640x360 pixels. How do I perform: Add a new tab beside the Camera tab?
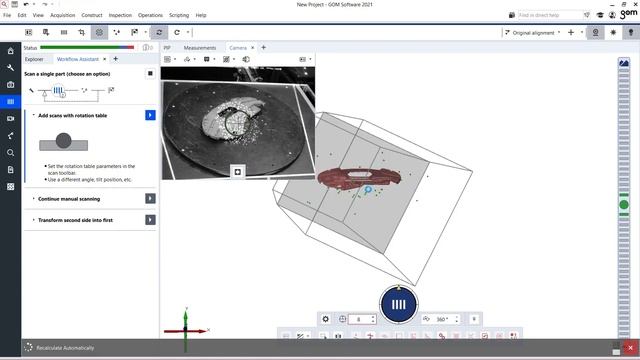263,47
